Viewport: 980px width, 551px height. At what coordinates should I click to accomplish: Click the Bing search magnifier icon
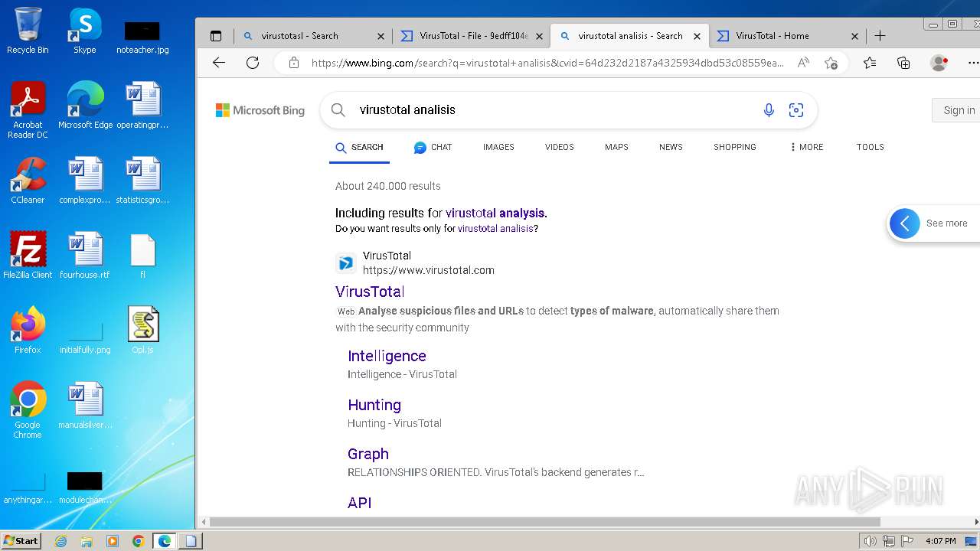tap(338, 110)
